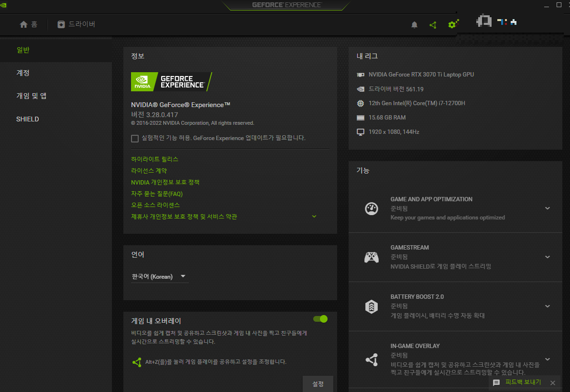This screenshot has height=392, width=570.
Task: Open the 자주 묻는 질문(FAQ) link
Action: [x=157, y=194]
